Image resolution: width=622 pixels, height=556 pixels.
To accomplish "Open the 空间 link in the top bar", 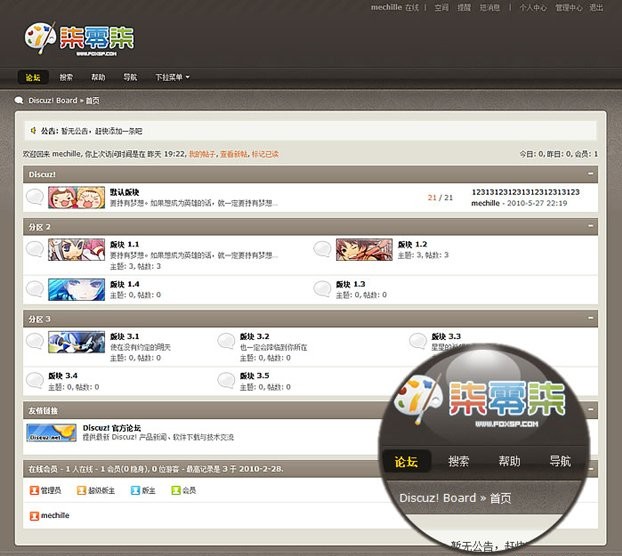I will coord(441,8).
